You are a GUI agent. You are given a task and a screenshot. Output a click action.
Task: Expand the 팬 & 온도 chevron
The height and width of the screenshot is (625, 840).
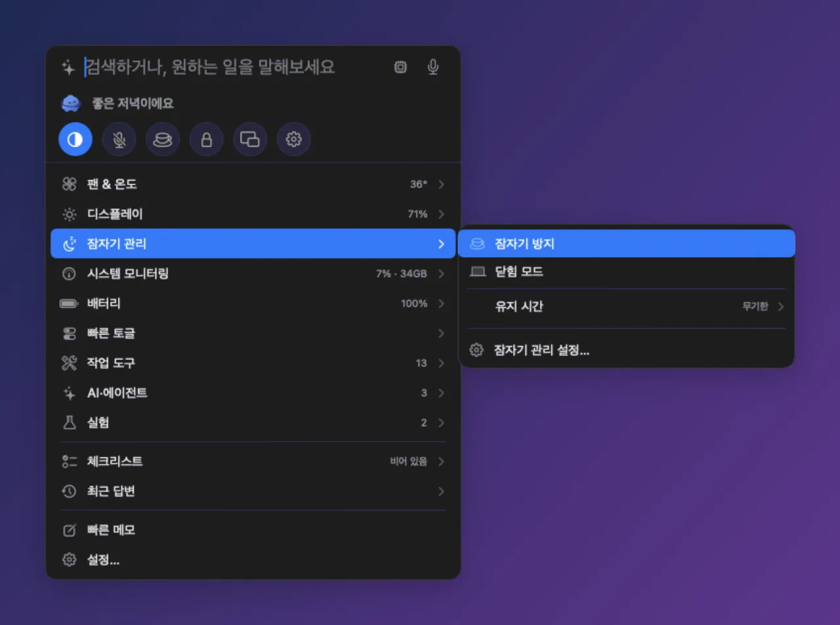coord(441,184)
